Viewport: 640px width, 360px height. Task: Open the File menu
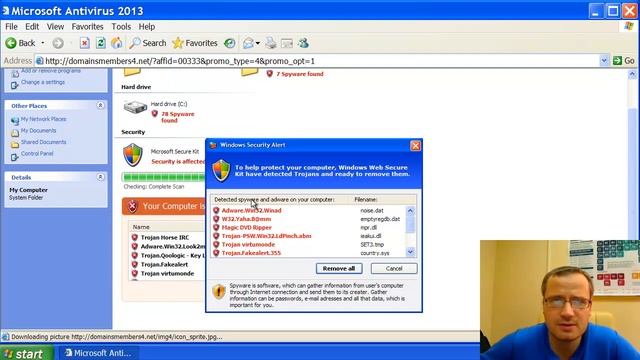point(11,27)
